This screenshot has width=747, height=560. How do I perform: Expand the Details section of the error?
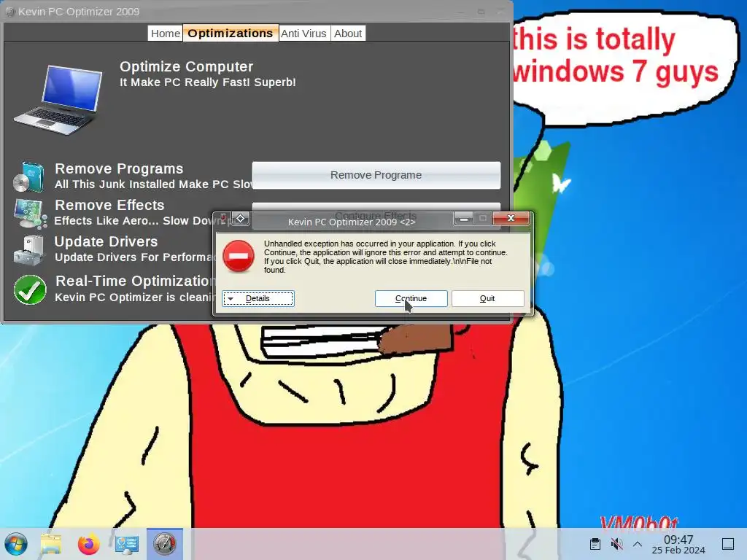(x=258, y=298)
